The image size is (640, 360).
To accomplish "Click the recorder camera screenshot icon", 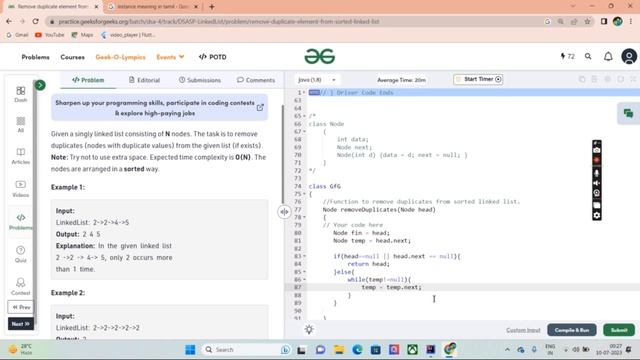I will point(597,150).
